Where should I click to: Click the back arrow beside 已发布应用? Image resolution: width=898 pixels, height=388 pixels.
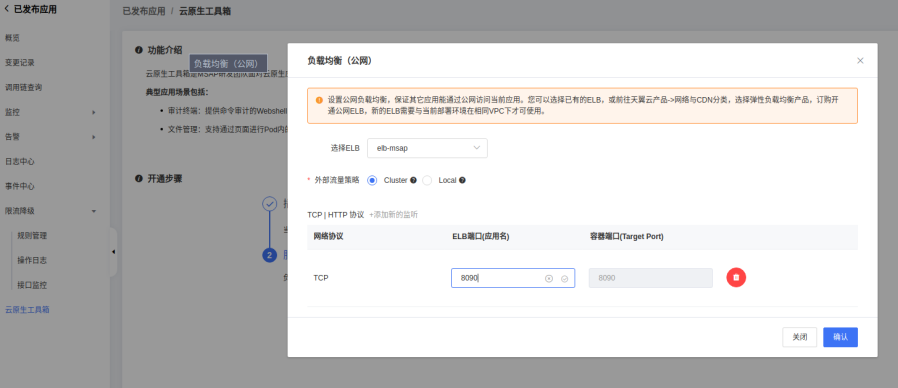(7, 9)
